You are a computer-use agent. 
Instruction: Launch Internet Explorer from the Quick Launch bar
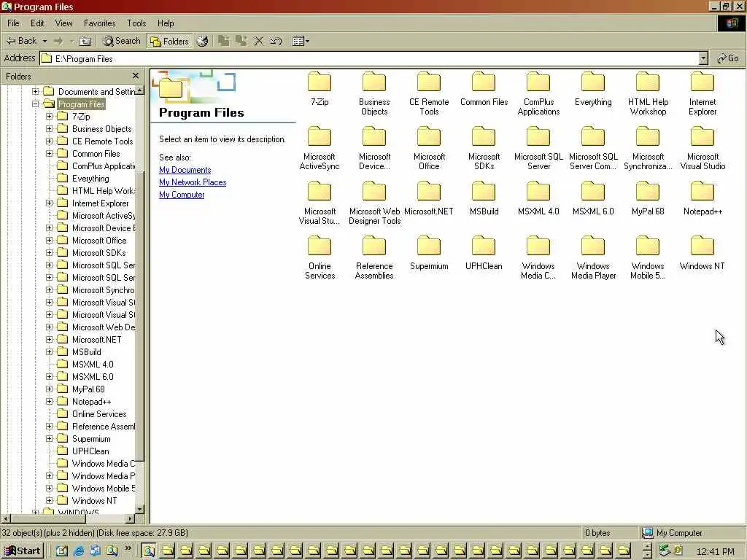[79, 551]
